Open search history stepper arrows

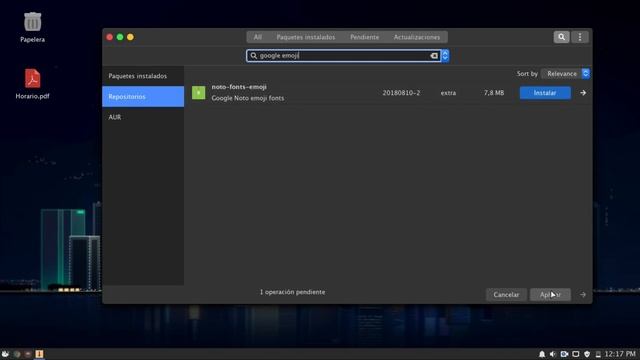445,56
